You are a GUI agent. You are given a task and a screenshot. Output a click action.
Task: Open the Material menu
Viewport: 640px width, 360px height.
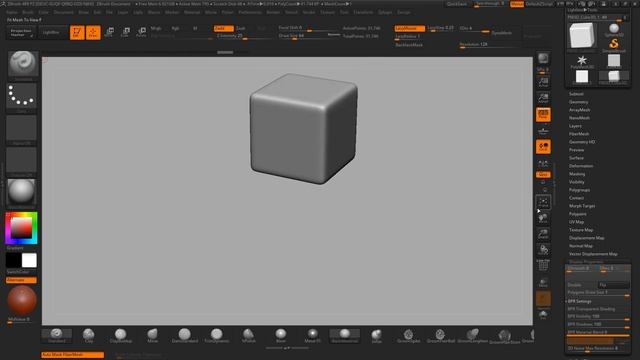(x=192, y=12)
